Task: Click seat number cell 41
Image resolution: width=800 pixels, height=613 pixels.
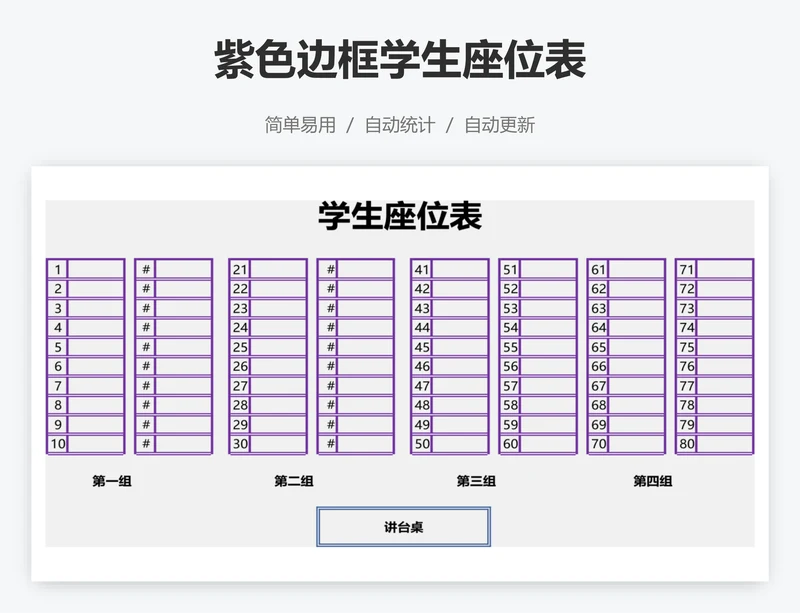Action: (x=421, y=269)
